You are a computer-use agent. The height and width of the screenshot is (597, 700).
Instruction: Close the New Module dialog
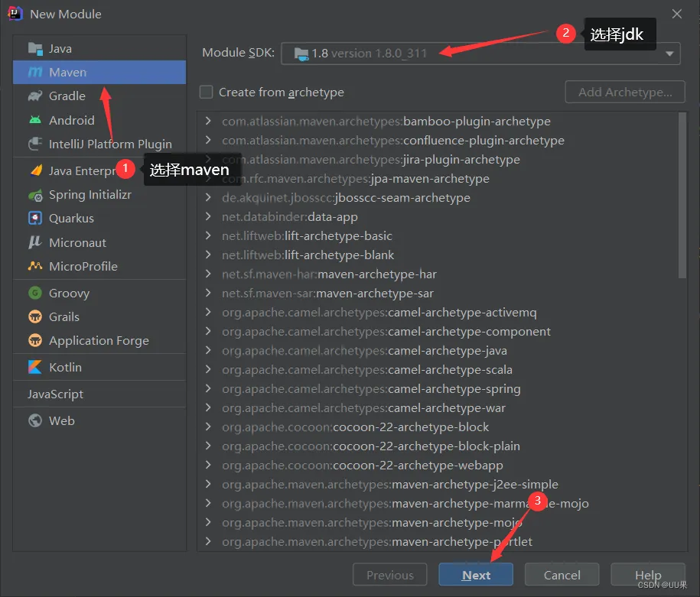677,14
